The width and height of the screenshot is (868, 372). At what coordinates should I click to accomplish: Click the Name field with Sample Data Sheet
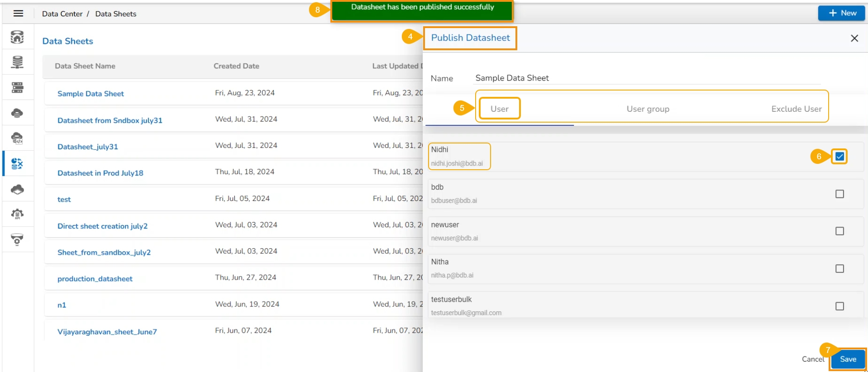coord(647,78)
